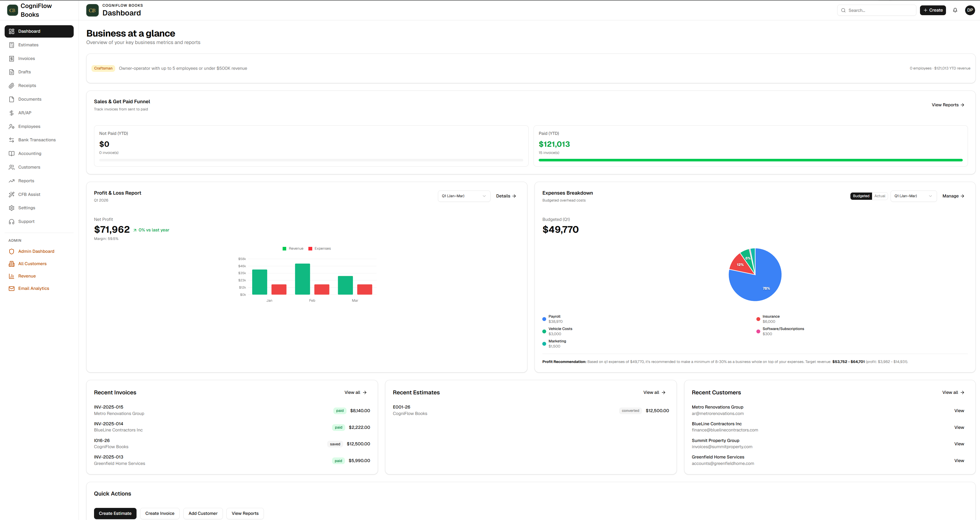Image resolution: width=980 pixels, height=520 pixels.
Task: View all recent customers
Action: pos(953,392)
